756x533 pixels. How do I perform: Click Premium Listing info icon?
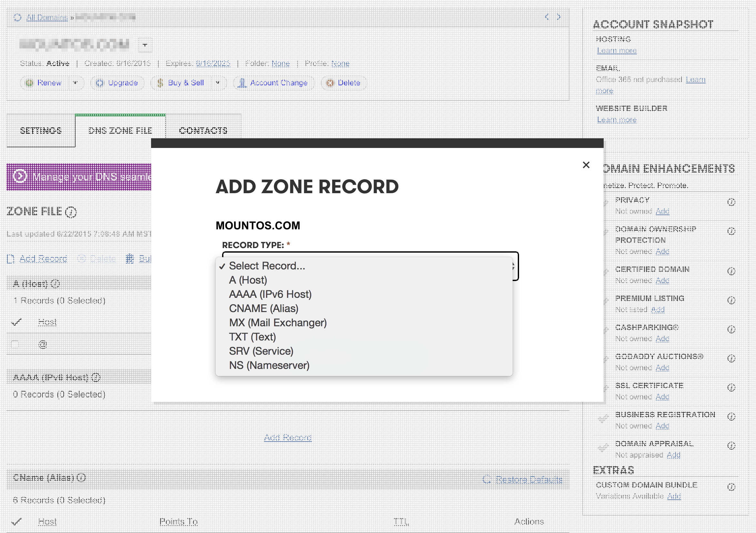click(731, 300)
